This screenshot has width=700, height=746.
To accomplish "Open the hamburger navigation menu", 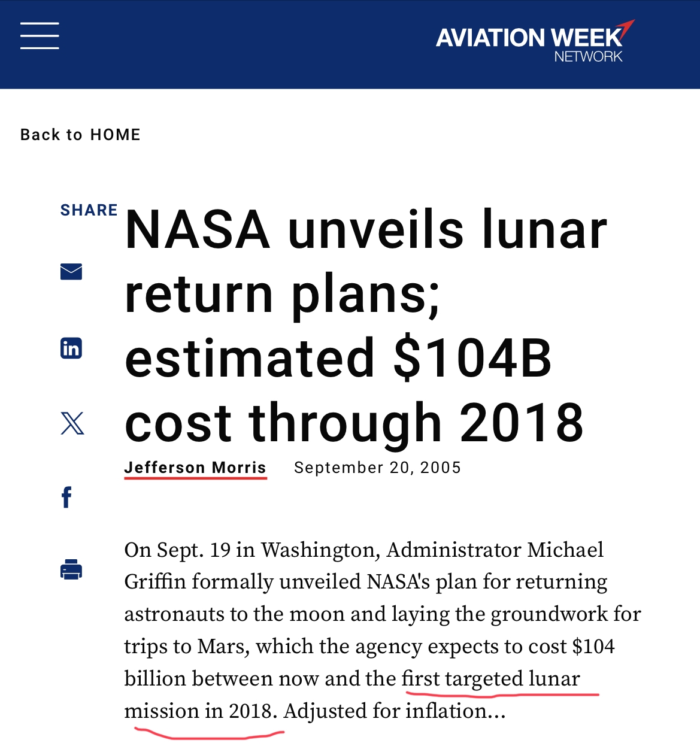I will coord(40,35).
